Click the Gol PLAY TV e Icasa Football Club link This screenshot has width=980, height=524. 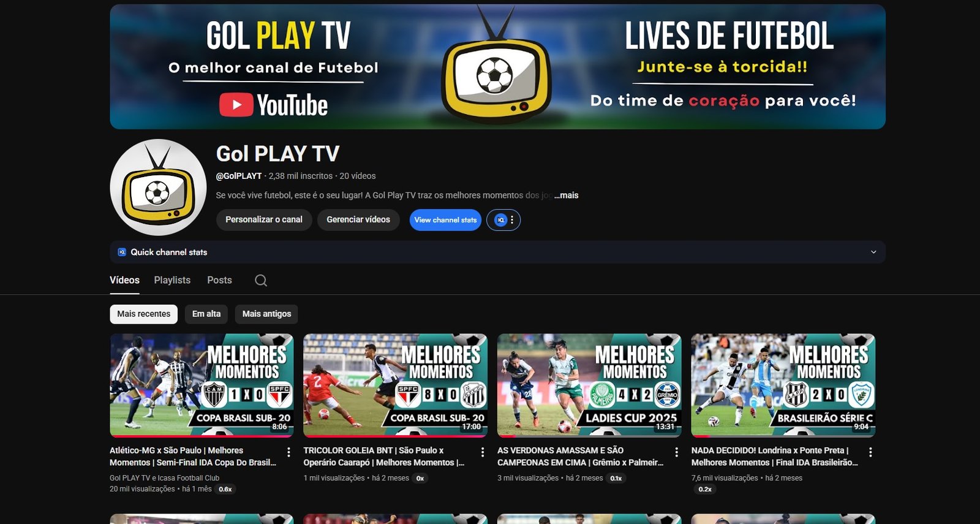point(164,478)
